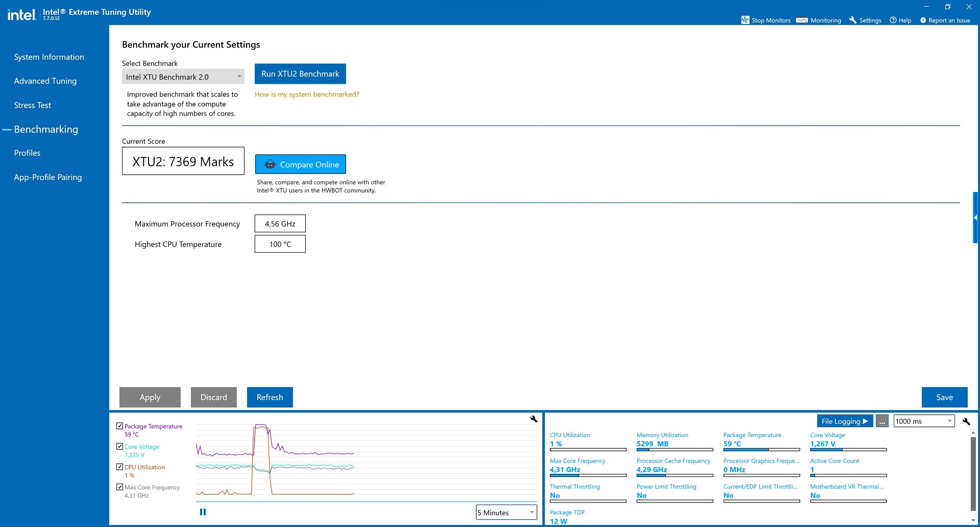Screen dimensions: 980x527
Task: Open App-Profile Pairing section
Action: click(48, 177)
